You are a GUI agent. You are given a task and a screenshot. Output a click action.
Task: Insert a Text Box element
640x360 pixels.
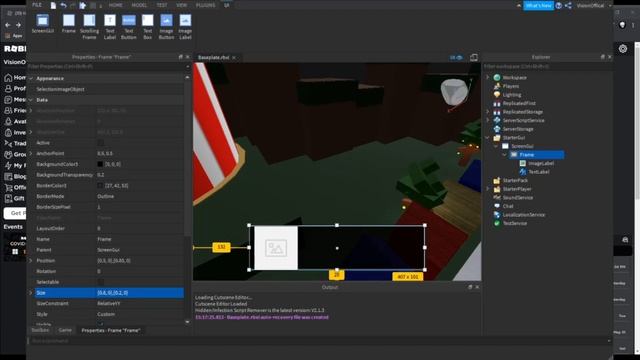click(x=147, y=27)
